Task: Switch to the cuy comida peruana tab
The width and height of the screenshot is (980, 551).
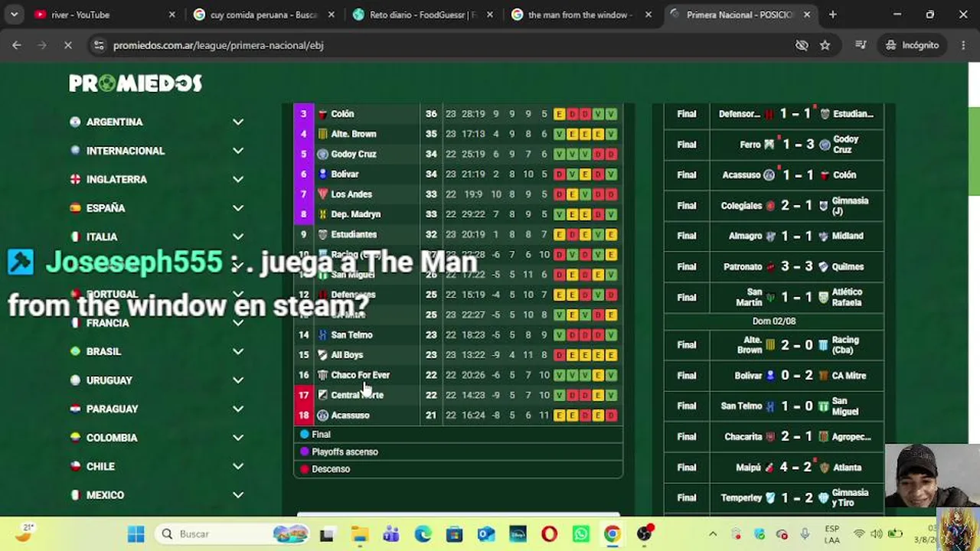Action: click(x=264, y=15)
